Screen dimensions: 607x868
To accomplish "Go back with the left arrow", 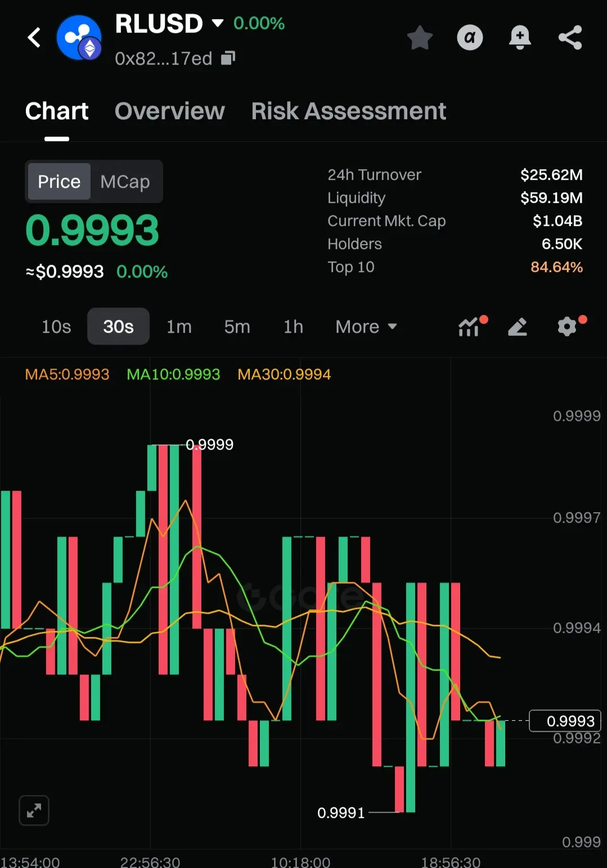I will tap(34, 38).
